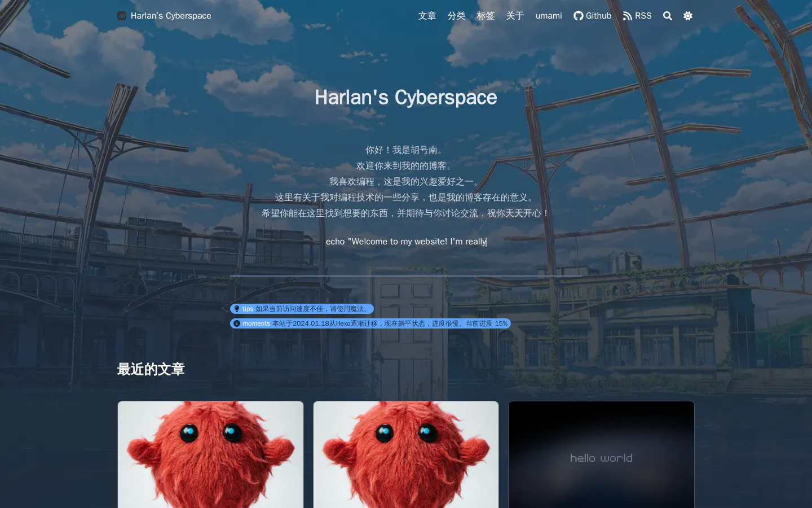Click the line 欢迎你来到我的的博客。
The image size is (812, 508).
click(406, 166)
